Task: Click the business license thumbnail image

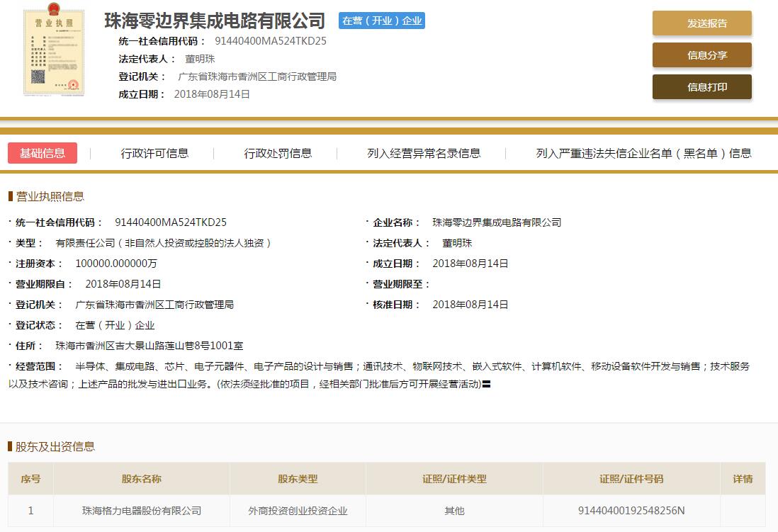Action: pos(55,52)
